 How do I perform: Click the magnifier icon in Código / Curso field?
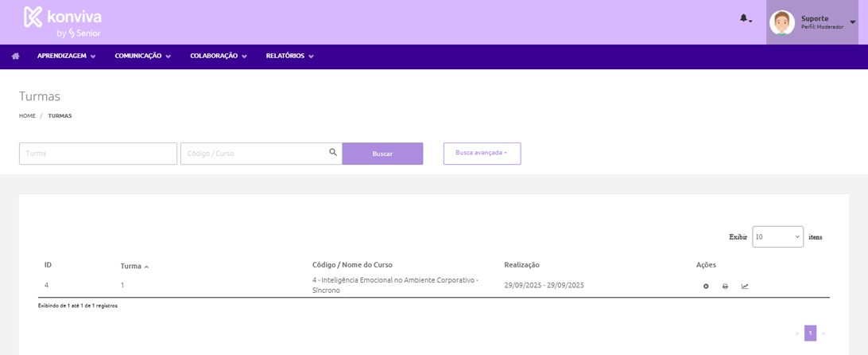tap(333, 153)
